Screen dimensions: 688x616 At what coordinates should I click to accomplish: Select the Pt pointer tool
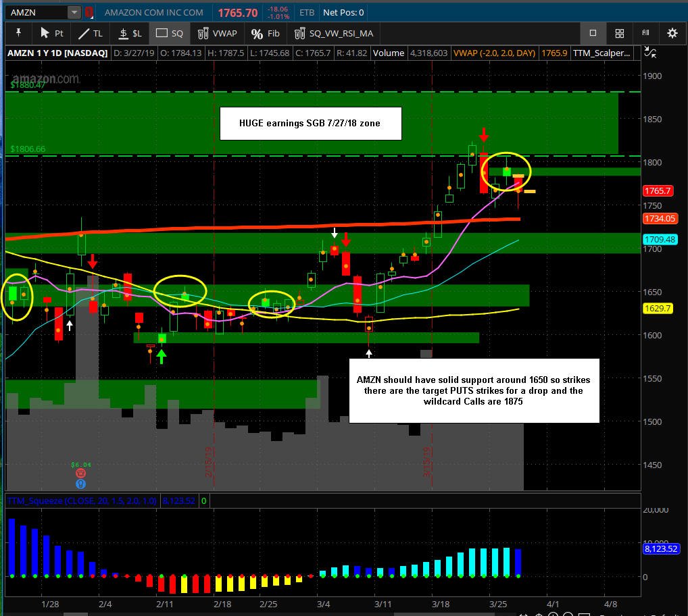point(51,33)
